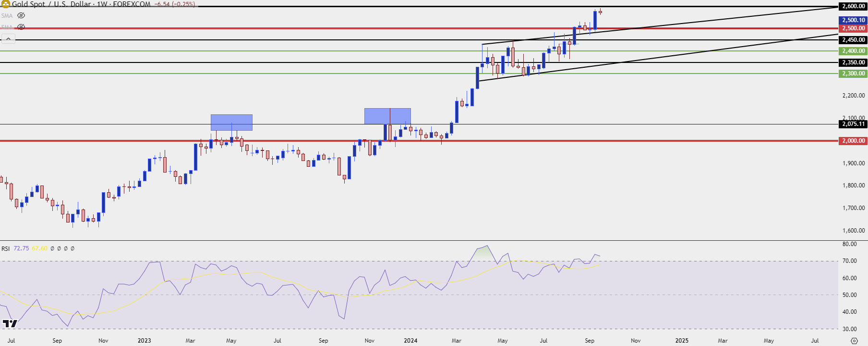Screen dimensions: 868x346
Task: Collapse the indicator legend with the chevron
Action: [8, 39]
